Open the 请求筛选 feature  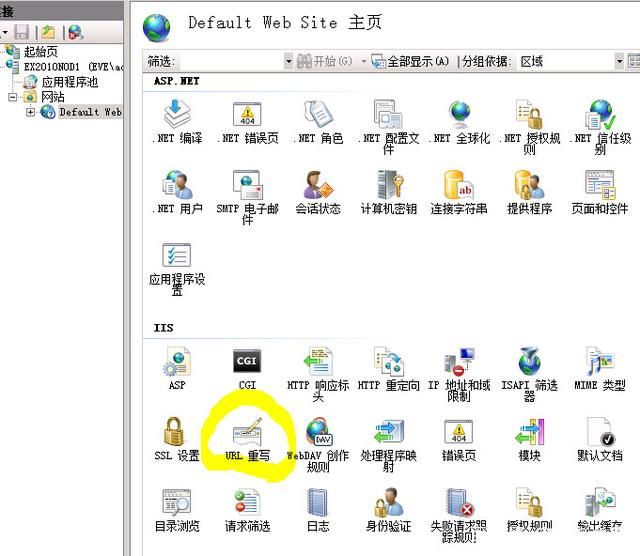[x=247, y=509]
